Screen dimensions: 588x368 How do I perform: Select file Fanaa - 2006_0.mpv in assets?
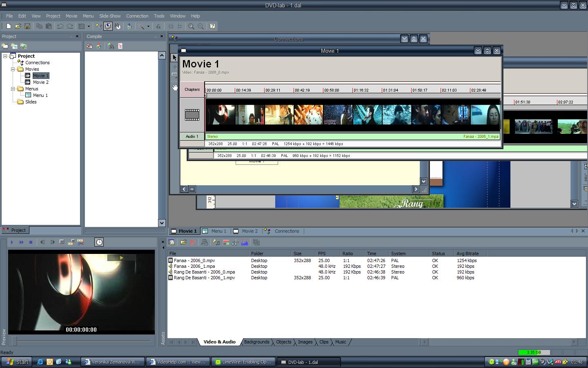pyautogui.click(x=194, y=260)
